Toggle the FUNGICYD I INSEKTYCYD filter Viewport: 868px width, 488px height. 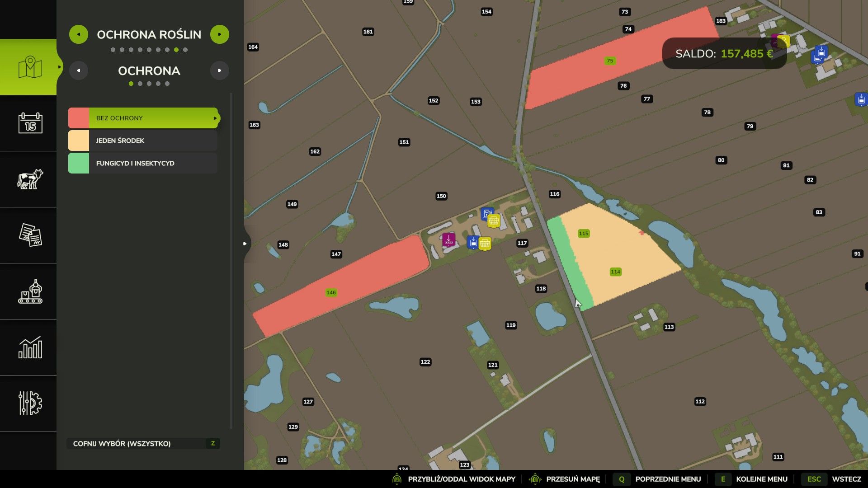(143, 163)
